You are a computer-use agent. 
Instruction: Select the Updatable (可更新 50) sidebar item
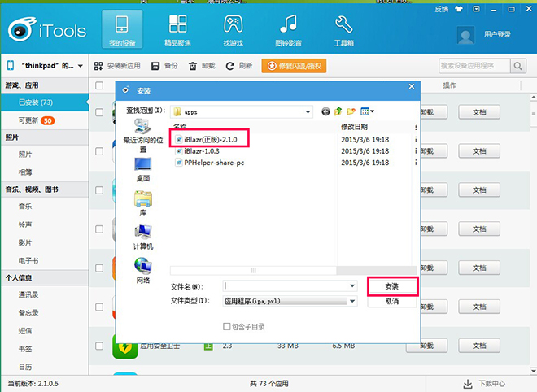tap(45, 120)
